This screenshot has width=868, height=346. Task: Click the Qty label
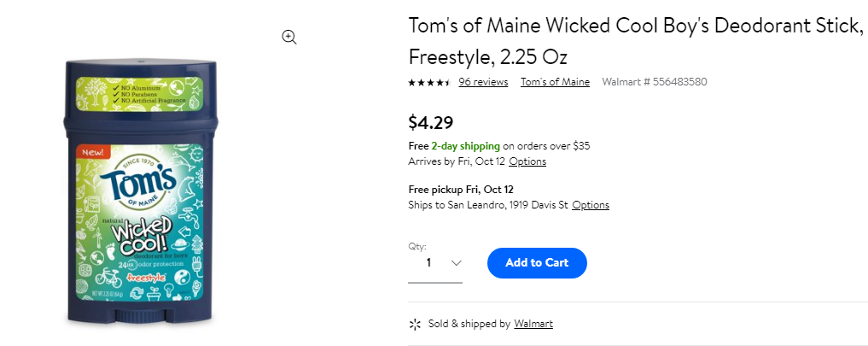417,246
